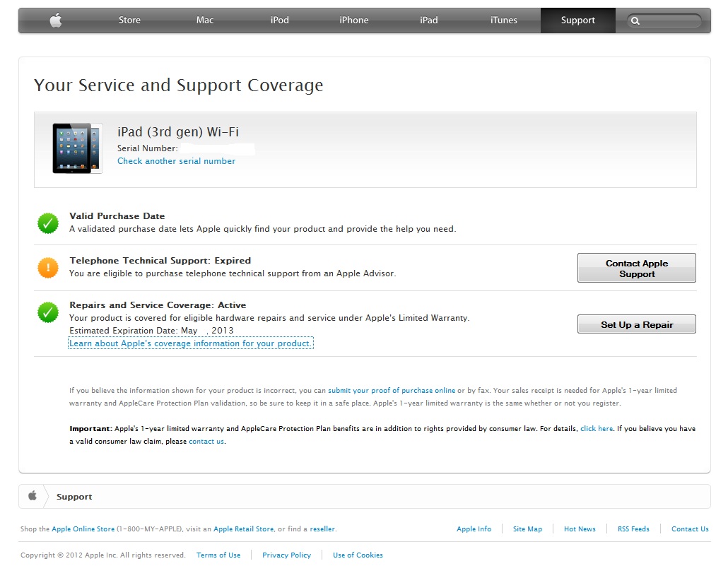Screen dimensions: 728x578
Task: Click the Contact Apple Support button
Action: [637, 268]
